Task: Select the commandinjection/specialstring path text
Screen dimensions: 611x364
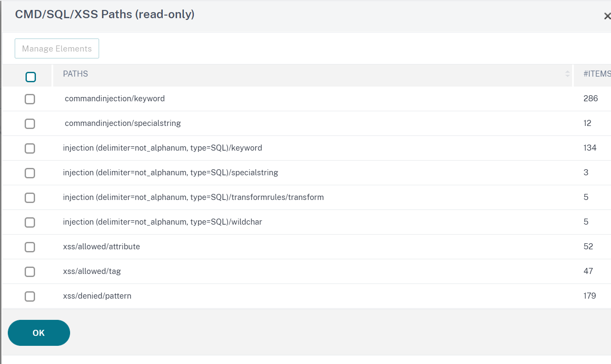Action: [123, 123]
